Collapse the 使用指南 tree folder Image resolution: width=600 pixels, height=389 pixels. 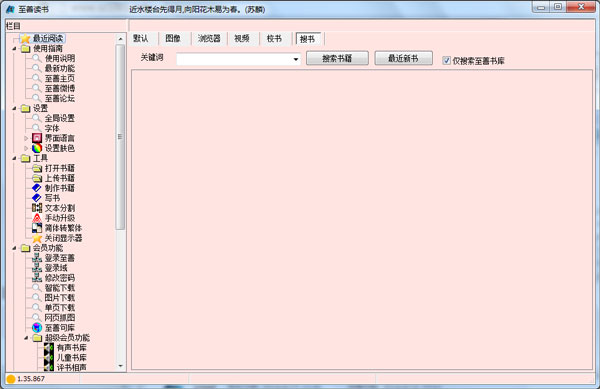click(14, 49)
